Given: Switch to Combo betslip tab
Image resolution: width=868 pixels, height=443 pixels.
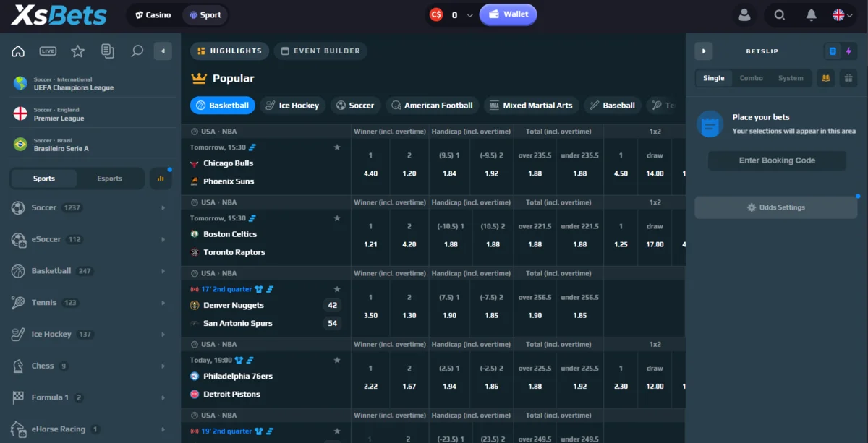Looking at the screenshot, I should click(x=751, y=78).
